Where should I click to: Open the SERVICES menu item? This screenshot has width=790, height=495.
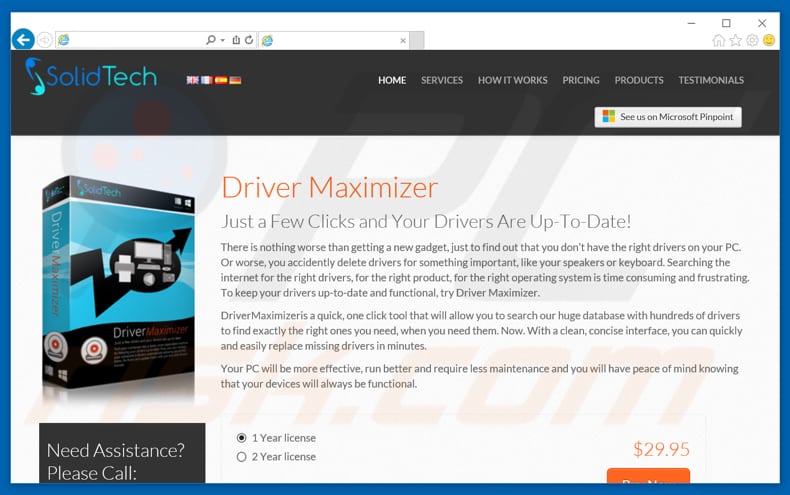pyautogui.click(x=442, y=80)
